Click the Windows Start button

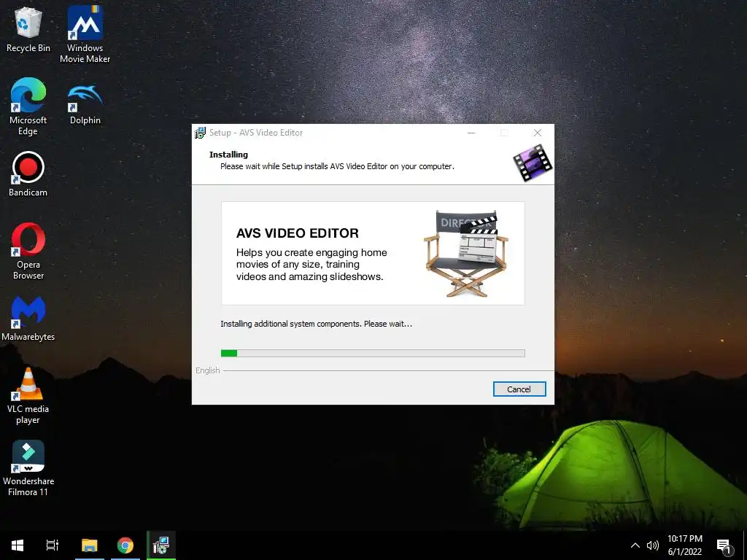[18, 545]
